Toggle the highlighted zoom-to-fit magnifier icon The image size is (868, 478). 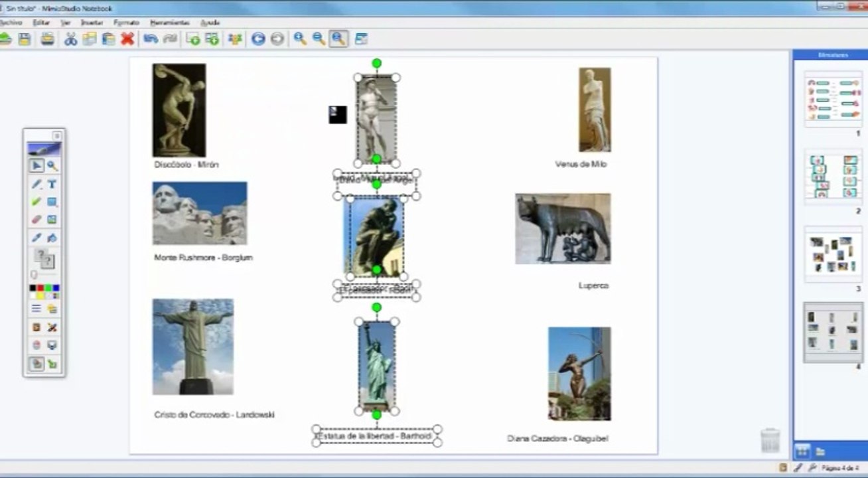(x=338, y=39)
